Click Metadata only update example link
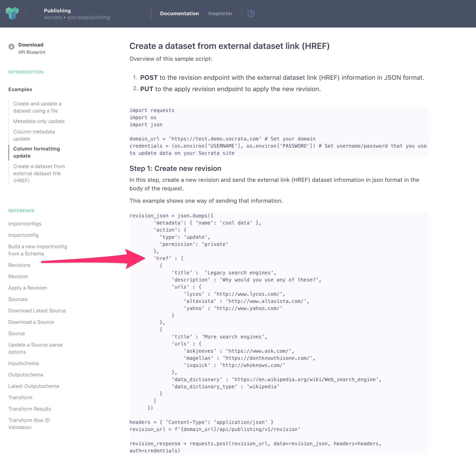The image size is (476, 459). [39, 121]
